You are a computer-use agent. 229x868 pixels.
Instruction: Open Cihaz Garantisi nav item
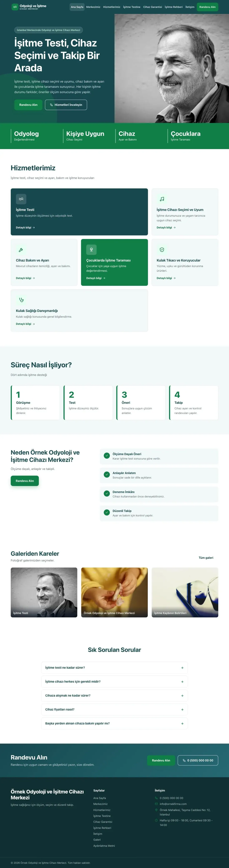152,7
